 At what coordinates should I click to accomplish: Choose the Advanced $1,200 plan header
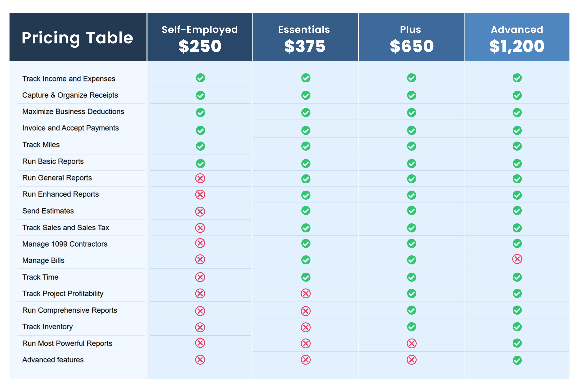pos(517,37)
